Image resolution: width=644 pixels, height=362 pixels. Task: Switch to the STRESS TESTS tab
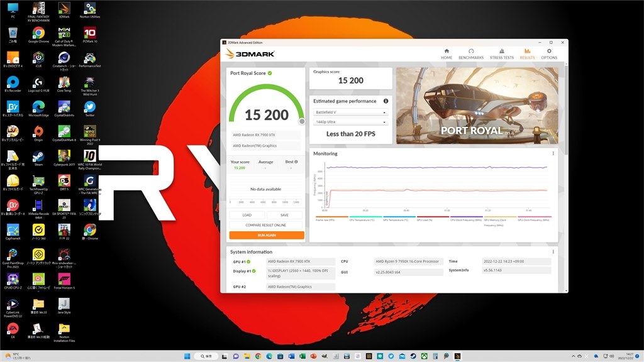coord(501,54)
